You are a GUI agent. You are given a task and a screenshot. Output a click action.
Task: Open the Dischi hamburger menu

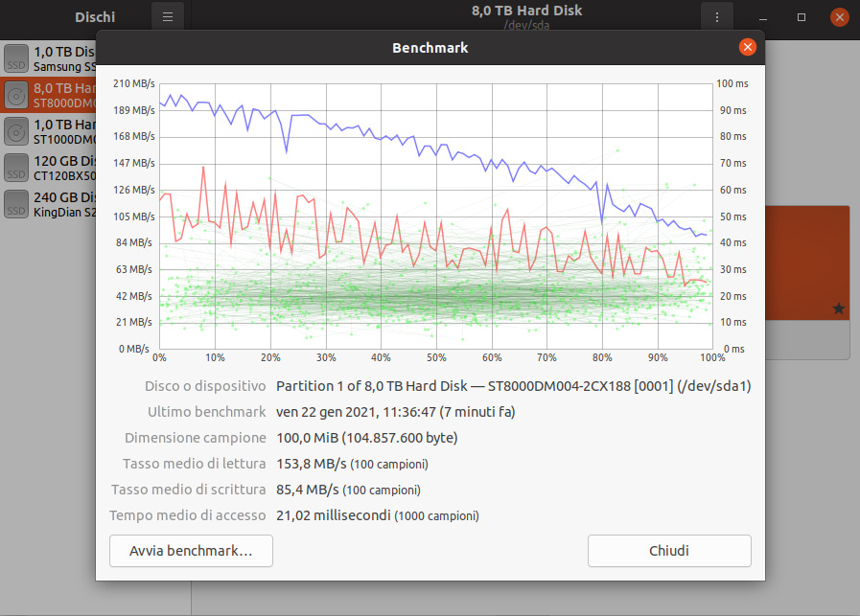click(x=168, y=16)
